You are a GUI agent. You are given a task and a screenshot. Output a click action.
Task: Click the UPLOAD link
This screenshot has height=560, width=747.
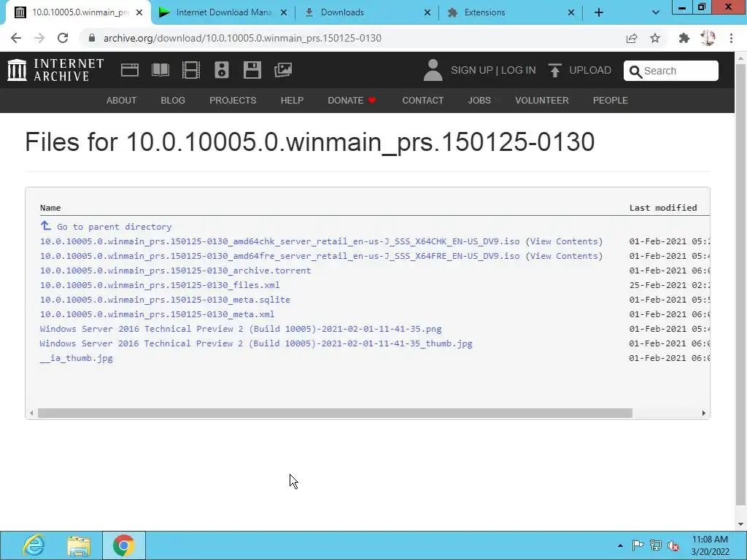[x=590, y=70]
